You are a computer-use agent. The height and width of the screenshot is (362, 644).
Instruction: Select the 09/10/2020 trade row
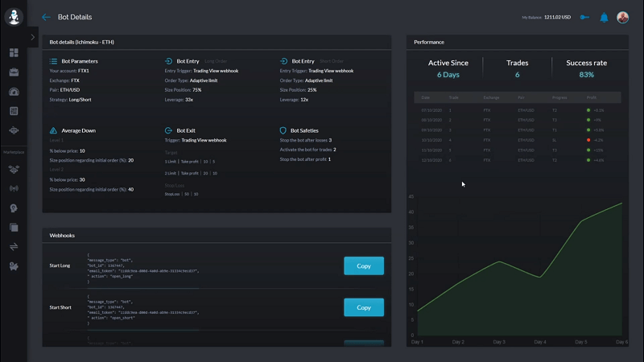point(517,130)
